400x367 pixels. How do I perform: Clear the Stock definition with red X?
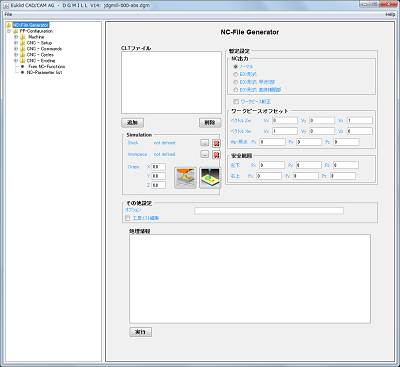tap(216, 143)
